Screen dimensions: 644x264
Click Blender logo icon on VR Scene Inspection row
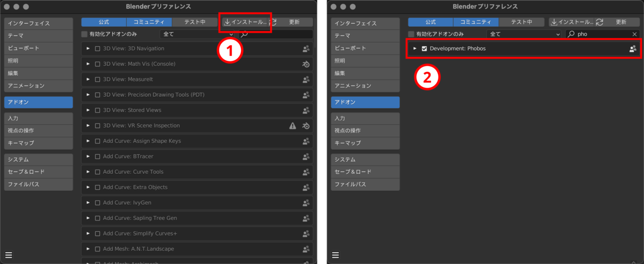coord(306,125)
